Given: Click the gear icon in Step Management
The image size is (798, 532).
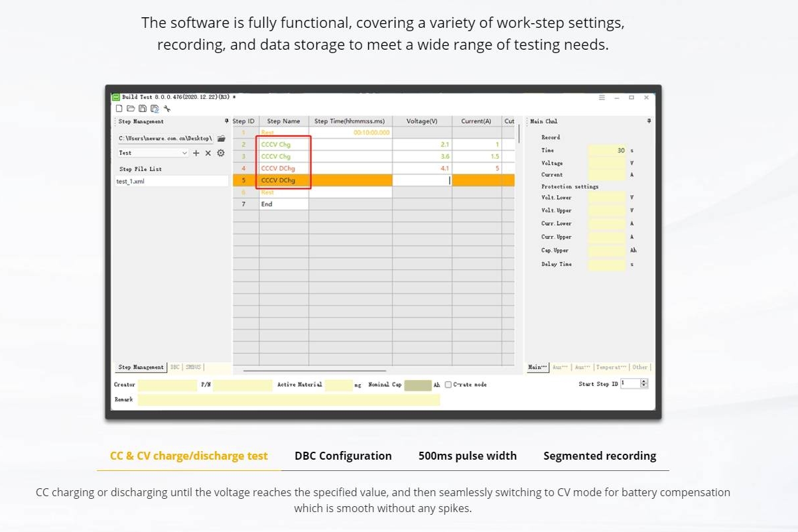Looking at the screenshot, I should (221, 153).
